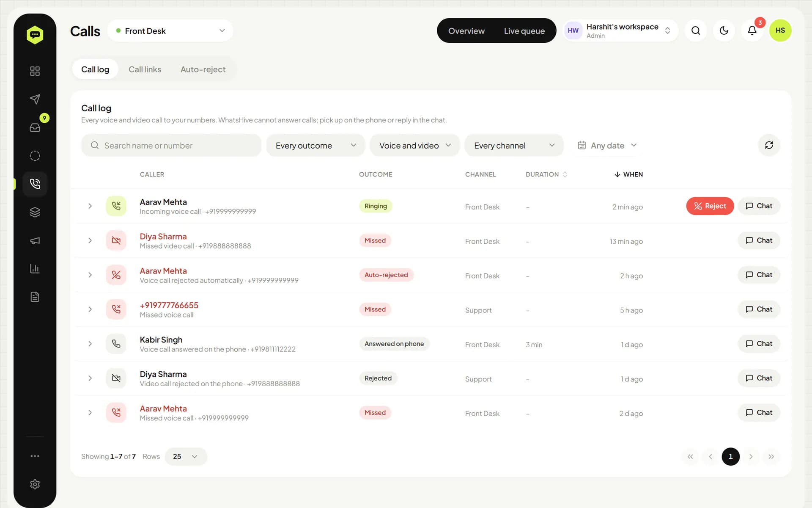Open the Any date picker
This screenshot has width=812, height=508.
pos(607,145)
